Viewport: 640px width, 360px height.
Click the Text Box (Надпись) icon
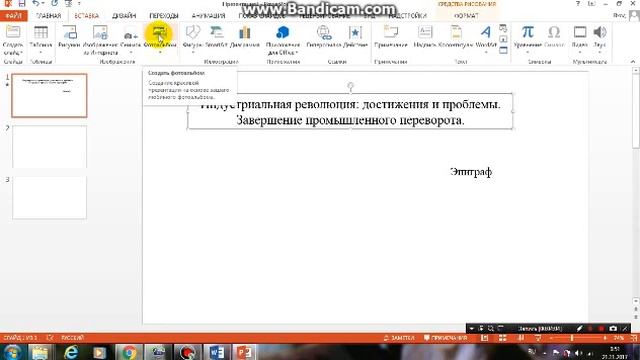click(x=425, y=32)
